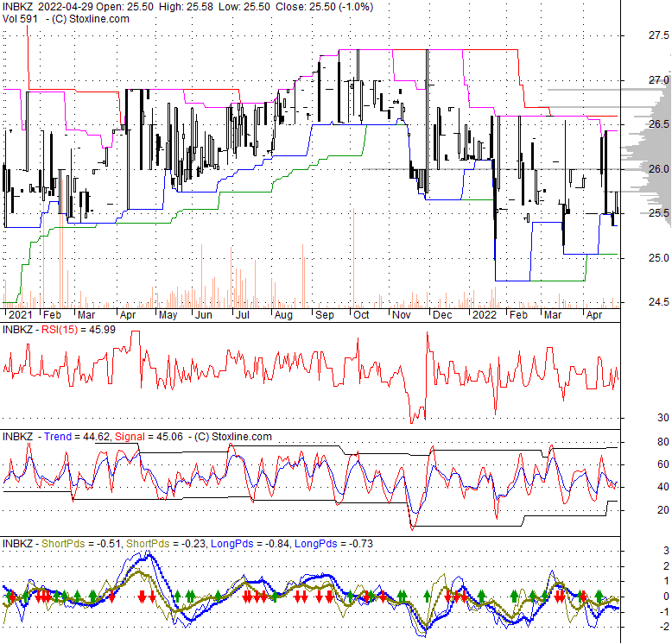
Task: Click the 3 level on the bottom oscillator axis
Action: 666,551
